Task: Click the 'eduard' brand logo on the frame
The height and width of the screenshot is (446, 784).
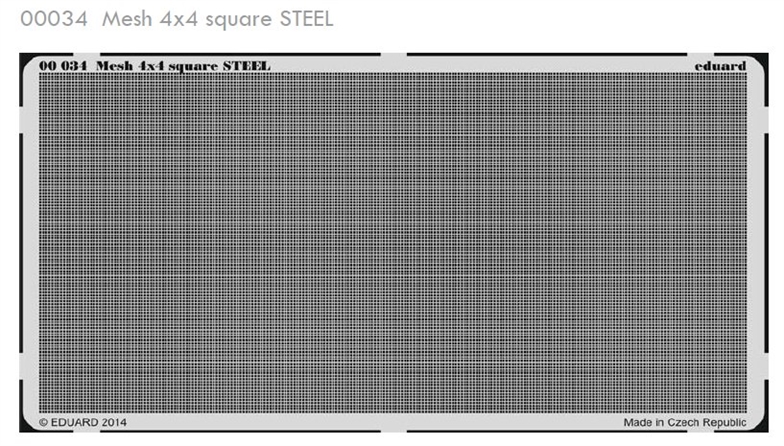Action: [720, 66]
